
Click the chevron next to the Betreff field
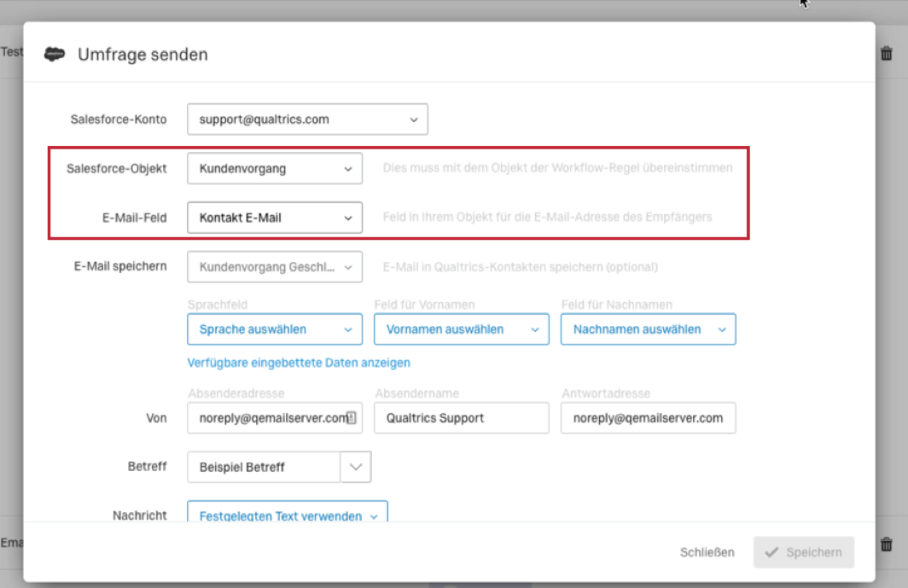coord(356,467)
